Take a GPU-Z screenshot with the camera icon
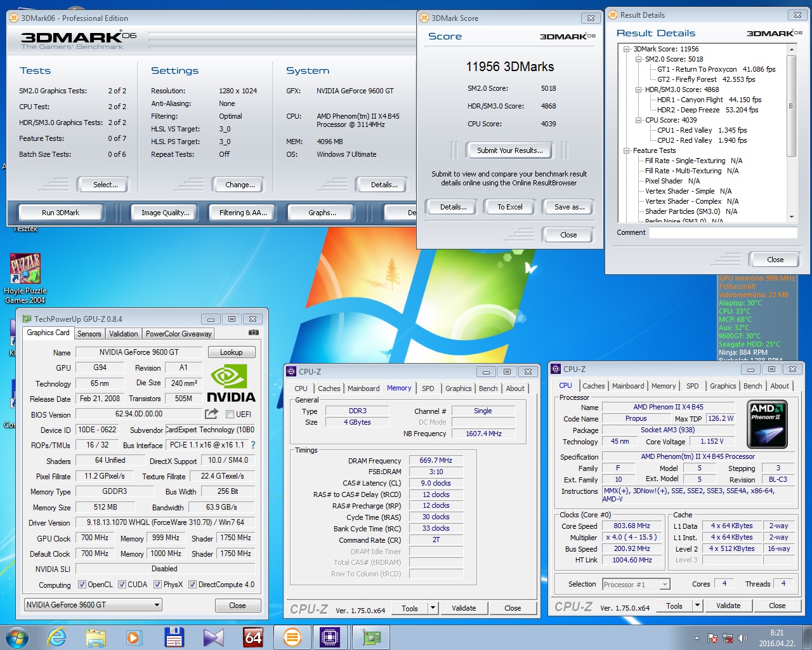The width and height of the screenshot is (812, 650). click(254, 333)
